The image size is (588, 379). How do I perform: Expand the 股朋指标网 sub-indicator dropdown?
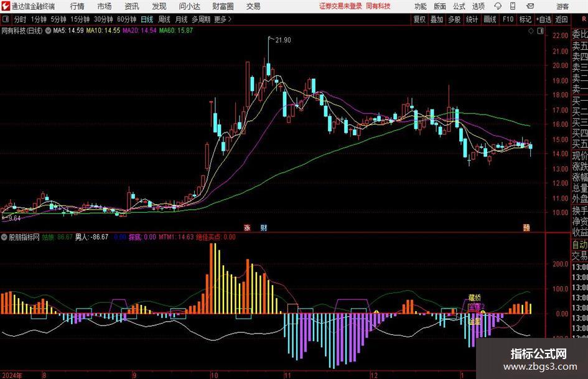coord(4,237)
